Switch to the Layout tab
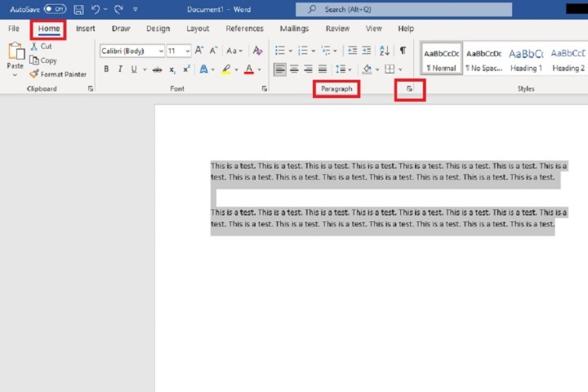The height and width of the screenshot is (392, 588). (x=198, y=29)
